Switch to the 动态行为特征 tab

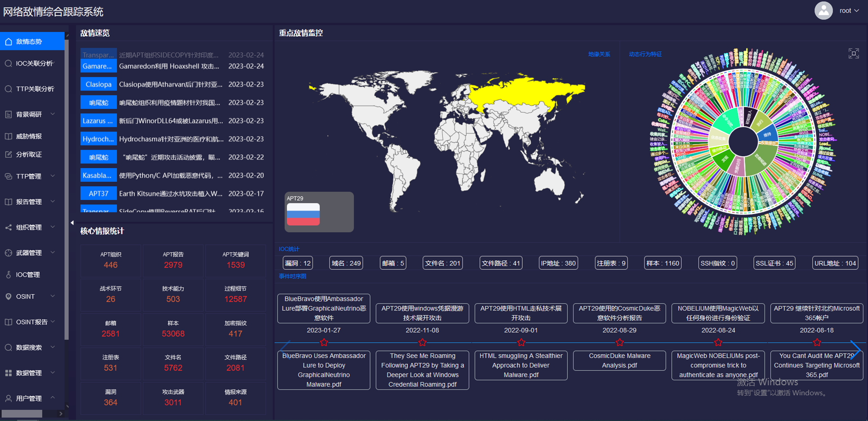[x=645, y=54]
